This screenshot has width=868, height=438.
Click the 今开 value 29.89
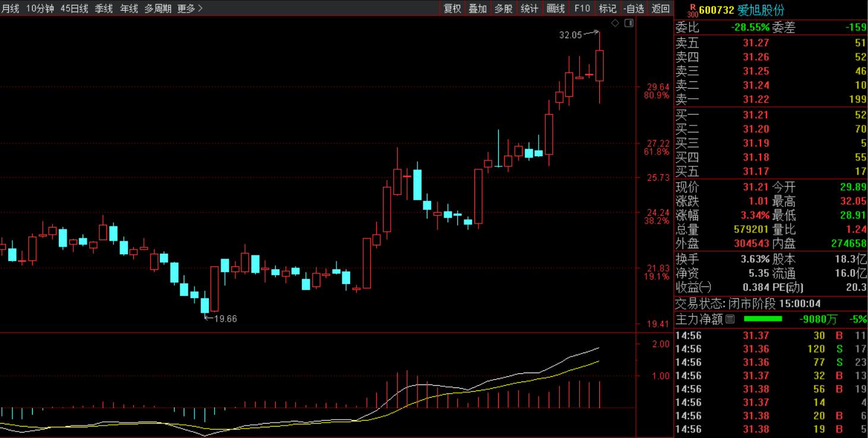coord(853,187)
